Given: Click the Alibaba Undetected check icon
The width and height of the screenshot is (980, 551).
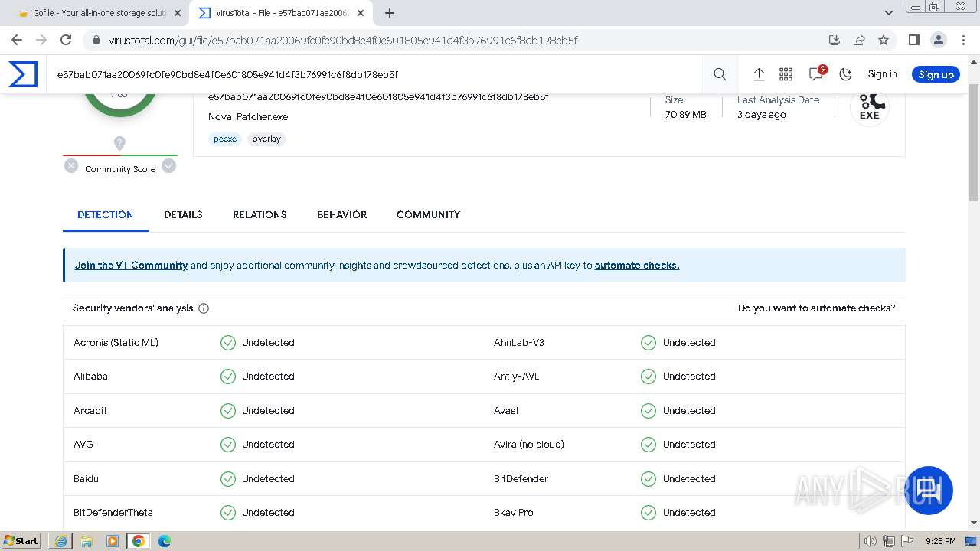Looking at the screenshot, I should [228, 377].
